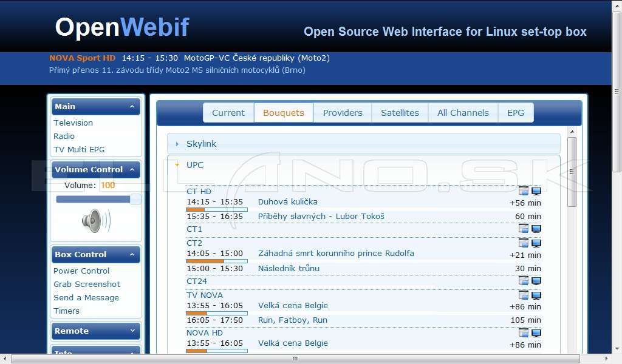The image size is (622, 364).
Task: Open EPG window icon for CT HD
Action: click(x=523, y=191)
